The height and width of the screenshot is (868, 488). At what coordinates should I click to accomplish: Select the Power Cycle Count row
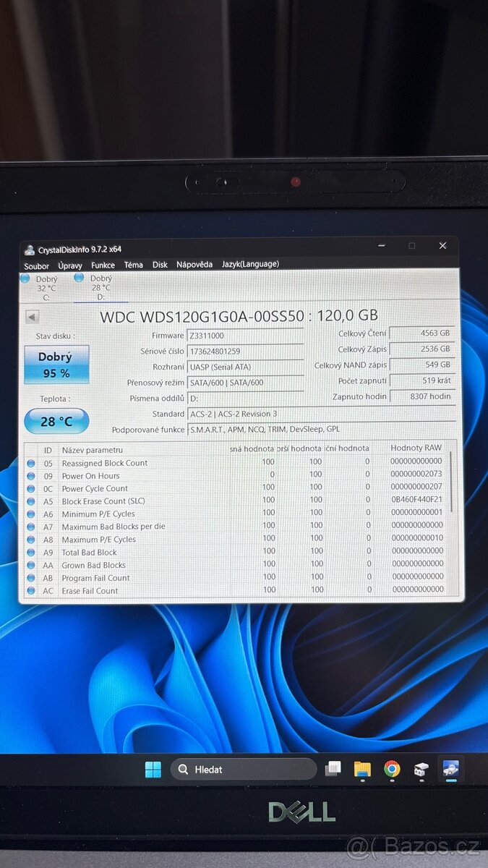click(x=236, y=488)
